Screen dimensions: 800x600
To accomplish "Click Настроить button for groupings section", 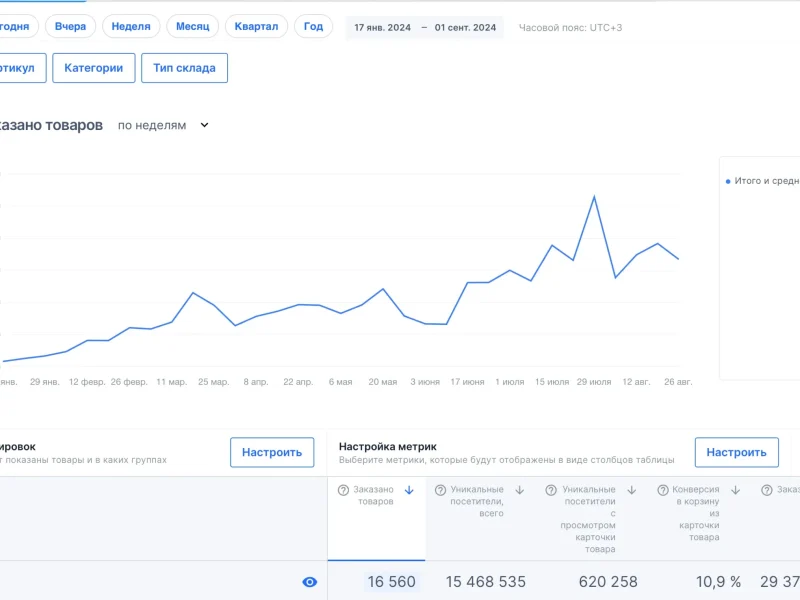I will coord(272,452).
